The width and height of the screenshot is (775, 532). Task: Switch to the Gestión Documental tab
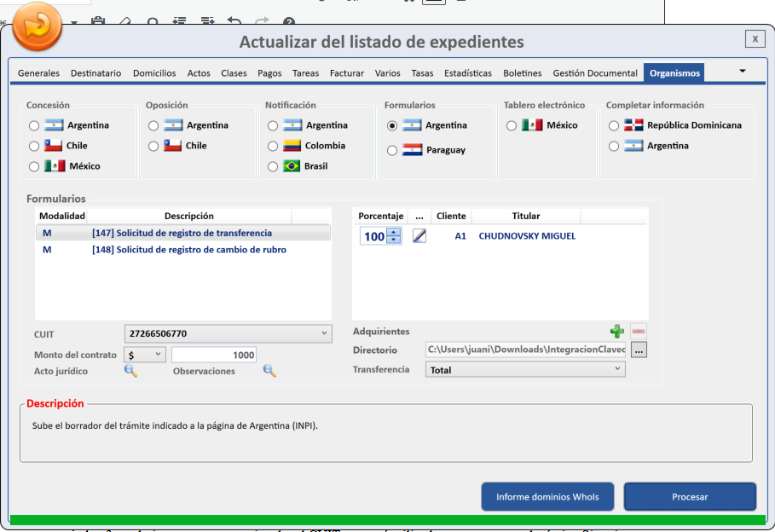pos(594,73)
